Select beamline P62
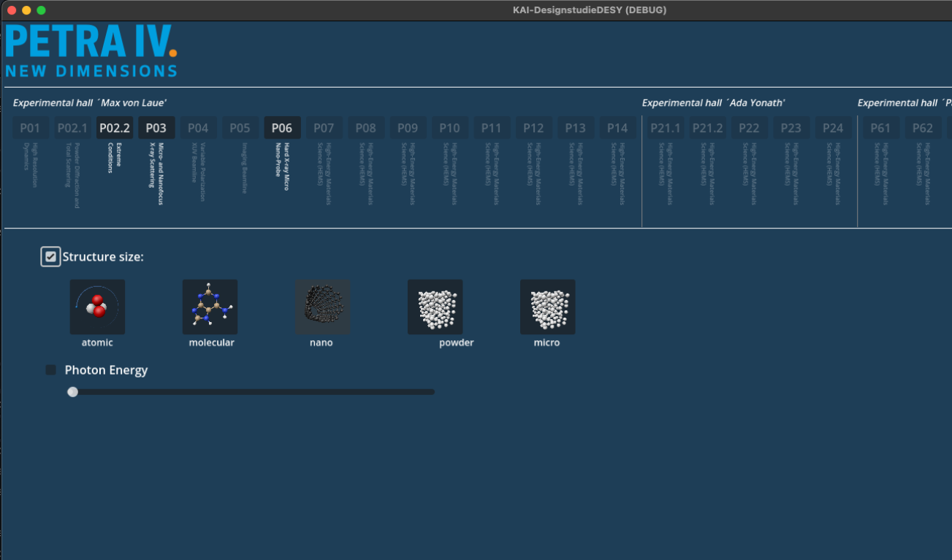The image size is (952, 560). tap(923, 128)
